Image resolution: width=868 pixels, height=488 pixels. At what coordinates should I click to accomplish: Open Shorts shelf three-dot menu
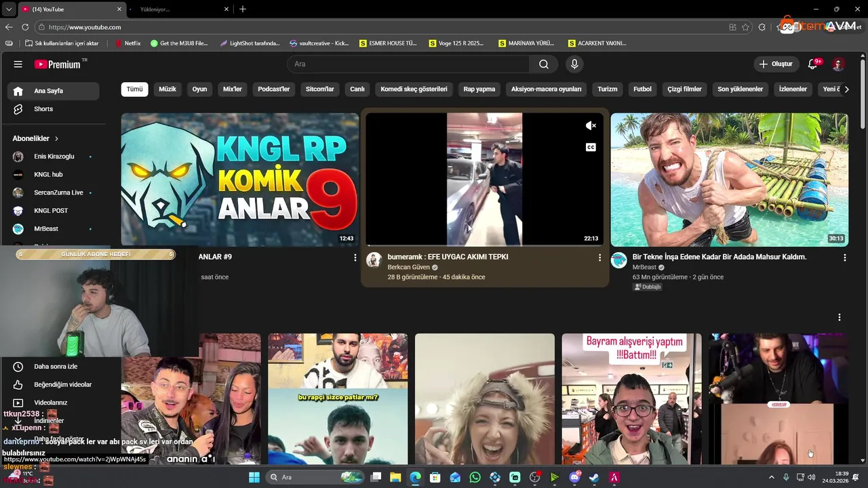(x=839, y=317)
